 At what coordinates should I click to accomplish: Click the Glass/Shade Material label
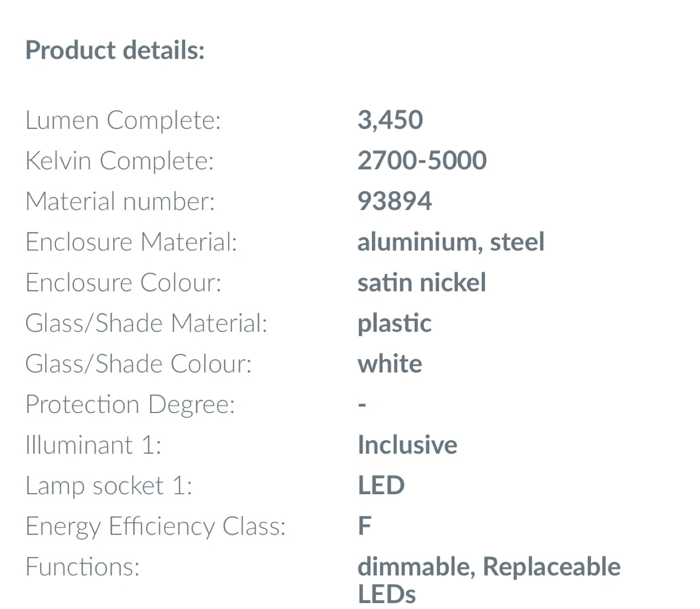click(146, 323)
